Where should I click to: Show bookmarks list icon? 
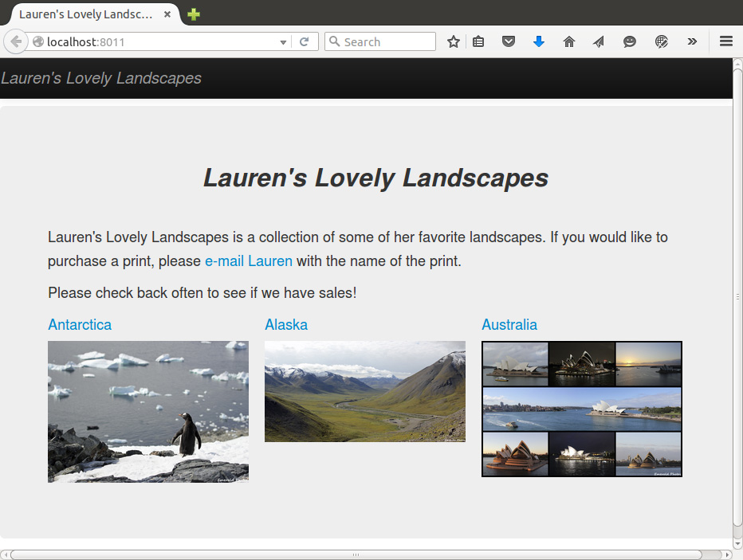478,41
